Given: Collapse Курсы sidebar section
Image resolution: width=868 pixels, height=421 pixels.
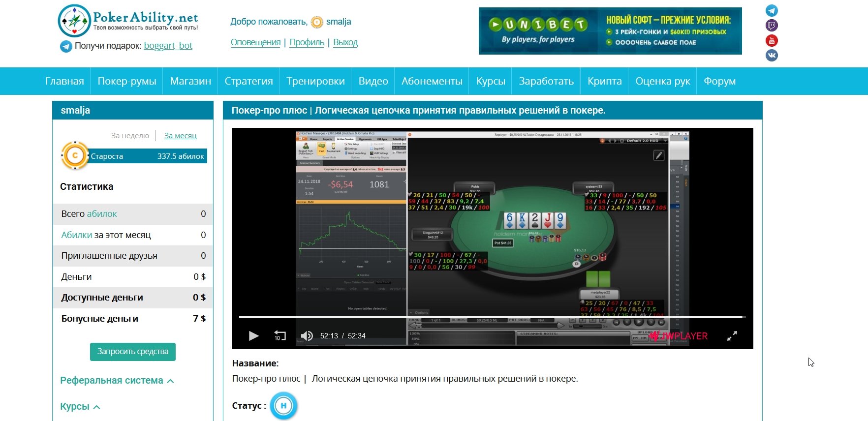Looking at the screenshot, I should coord(80,407).
